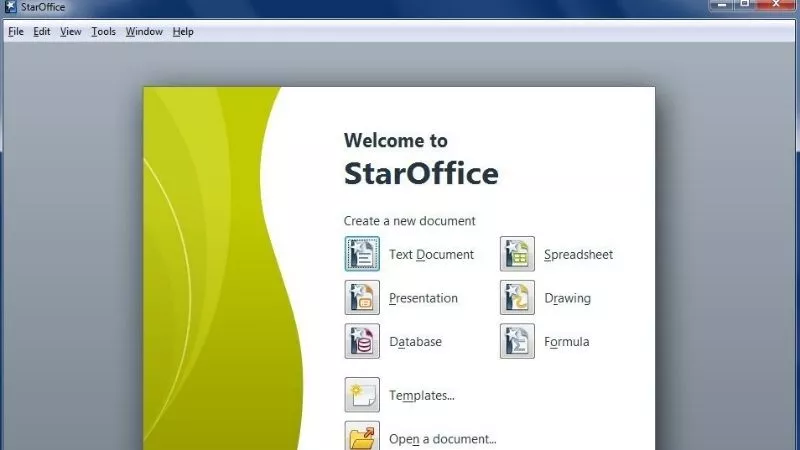
Task: Maximize the StarOffice window
Action: [743, 6]
